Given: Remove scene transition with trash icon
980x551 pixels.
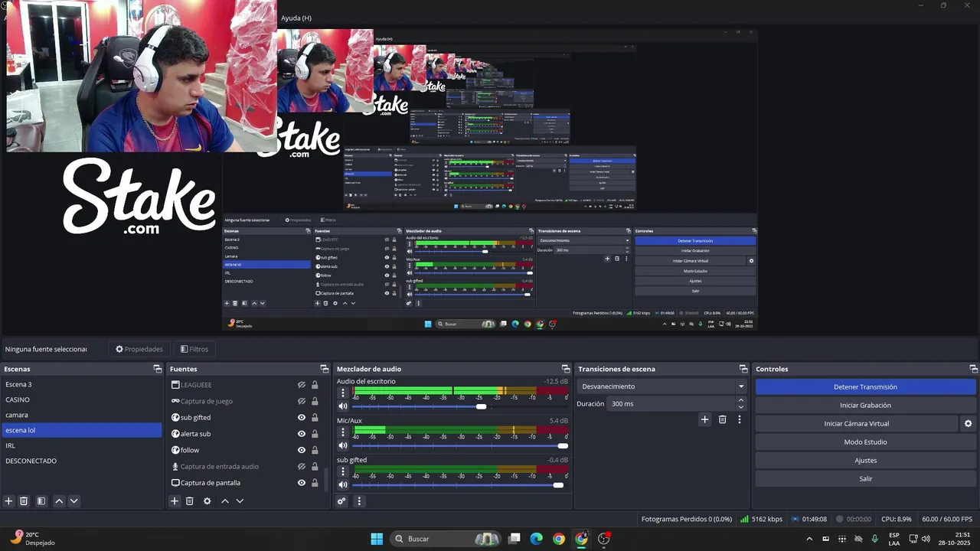Looking at the screenshot, I should (x=722, y=419).
